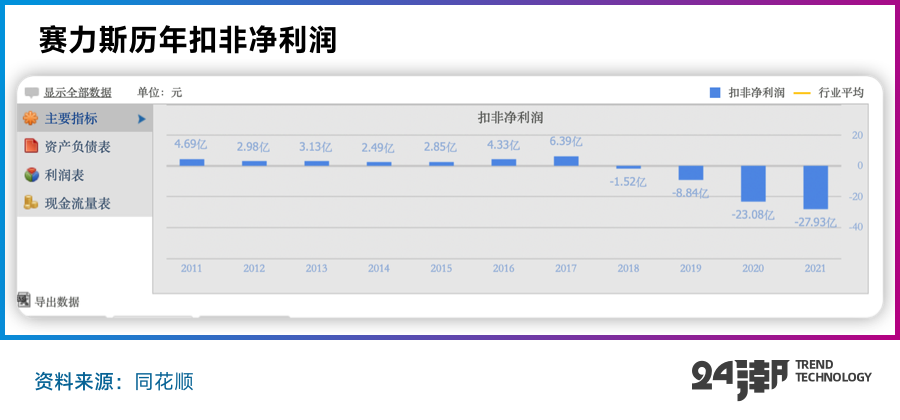Click the 单位：元 unit label

click(160, 92)
